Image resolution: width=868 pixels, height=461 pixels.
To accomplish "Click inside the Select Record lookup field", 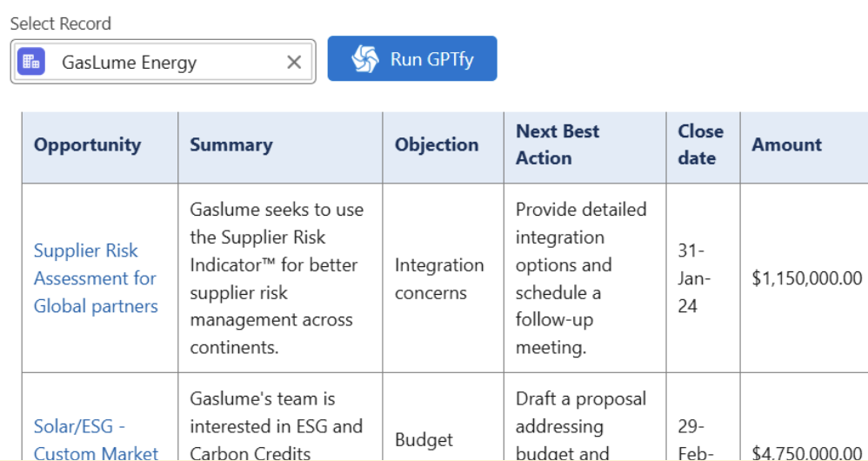I will coord(165,62).
